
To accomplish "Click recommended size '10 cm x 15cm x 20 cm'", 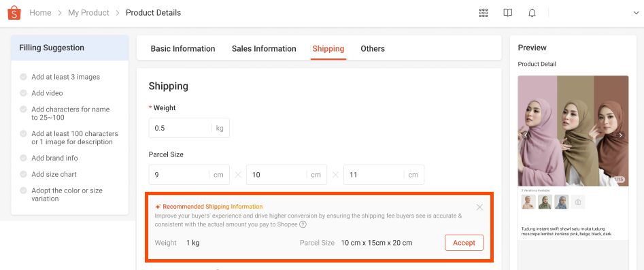I will click(x=377, y=243).
